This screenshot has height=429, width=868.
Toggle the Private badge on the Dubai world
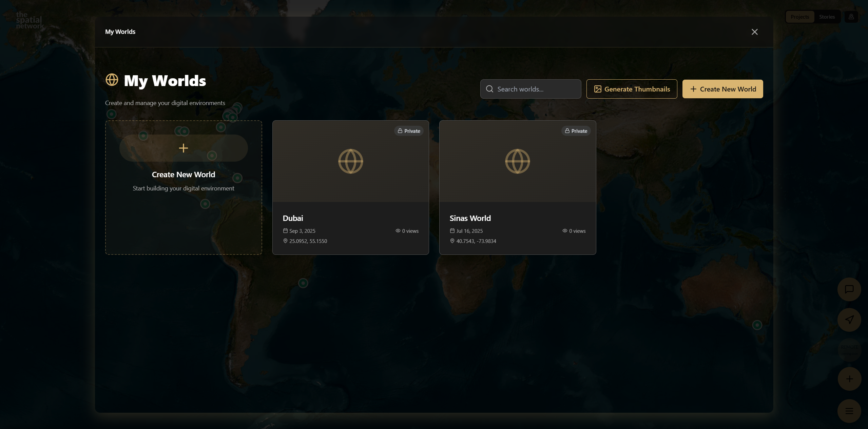[408, 131]
